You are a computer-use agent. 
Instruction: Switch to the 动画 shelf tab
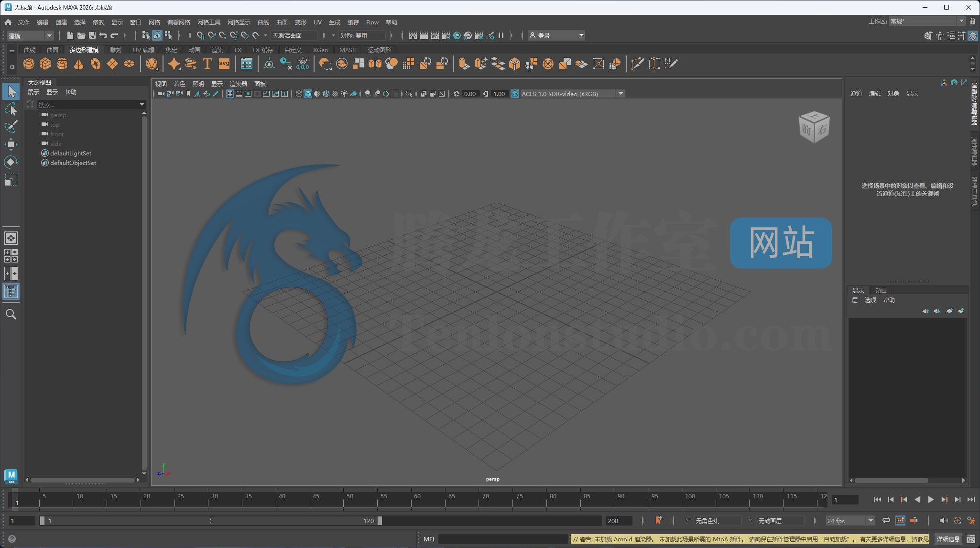pyautogui.click(x=194, y=50)
